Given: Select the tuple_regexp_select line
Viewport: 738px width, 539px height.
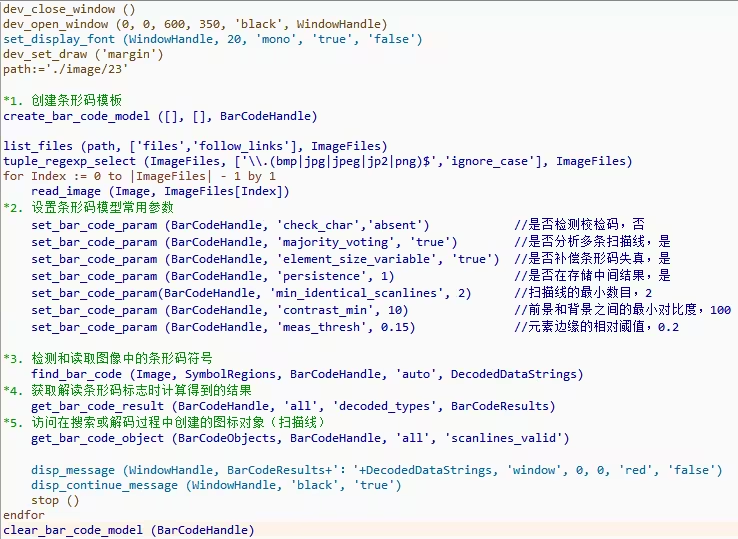Looking at the screenshot, I should 317,161.
